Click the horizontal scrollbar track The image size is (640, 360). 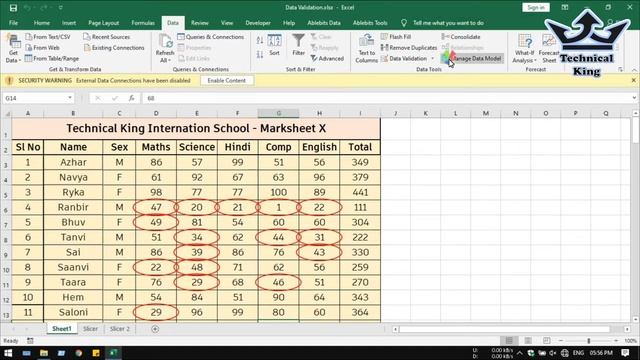[x=504, y=329]
